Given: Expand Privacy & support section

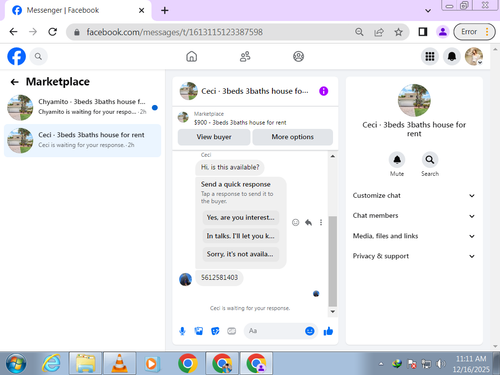Looking at the screenshot, I should pyautogui.click(x=413, y=256).
